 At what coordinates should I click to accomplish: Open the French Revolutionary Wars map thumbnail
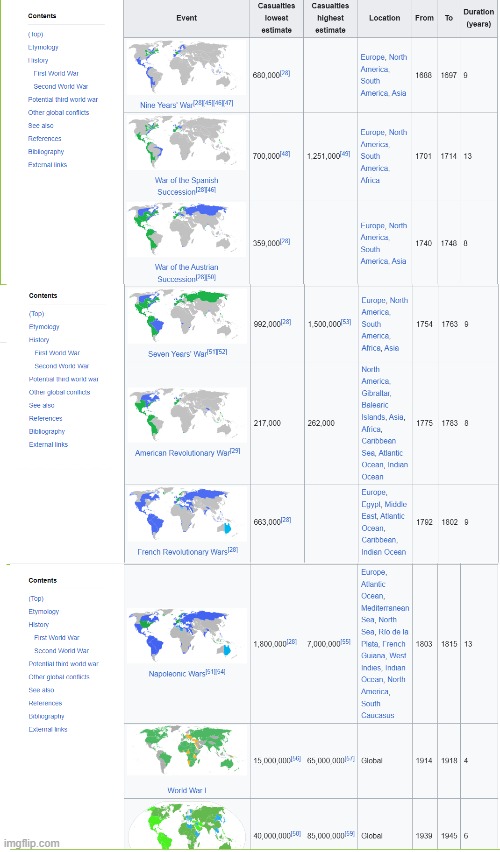[186, 514]
